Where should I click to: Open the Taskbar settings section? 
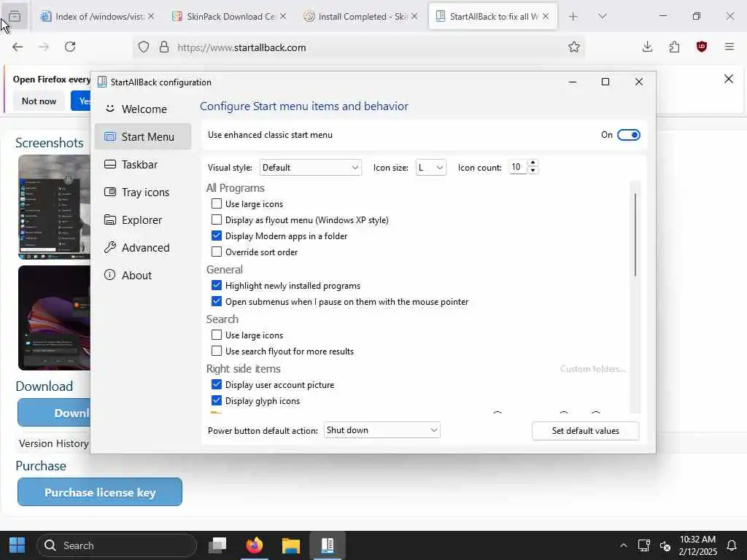[143, 164]
